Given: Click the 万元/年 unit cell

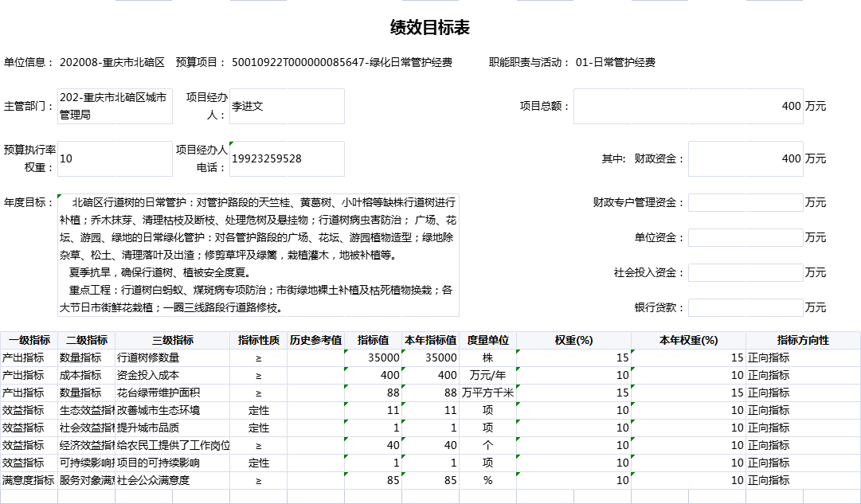Looking at the screenshot, I should (x=487, y=376).
